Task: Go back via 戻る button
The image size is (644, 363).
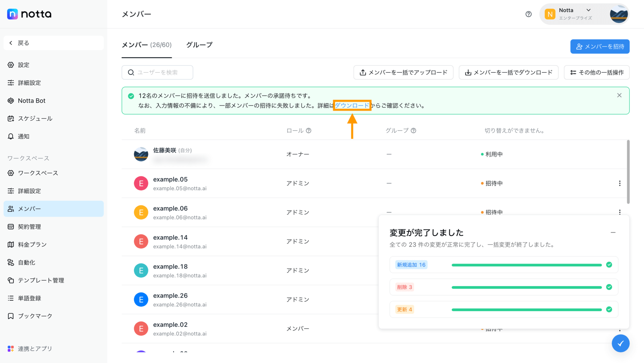Action: 54,43
